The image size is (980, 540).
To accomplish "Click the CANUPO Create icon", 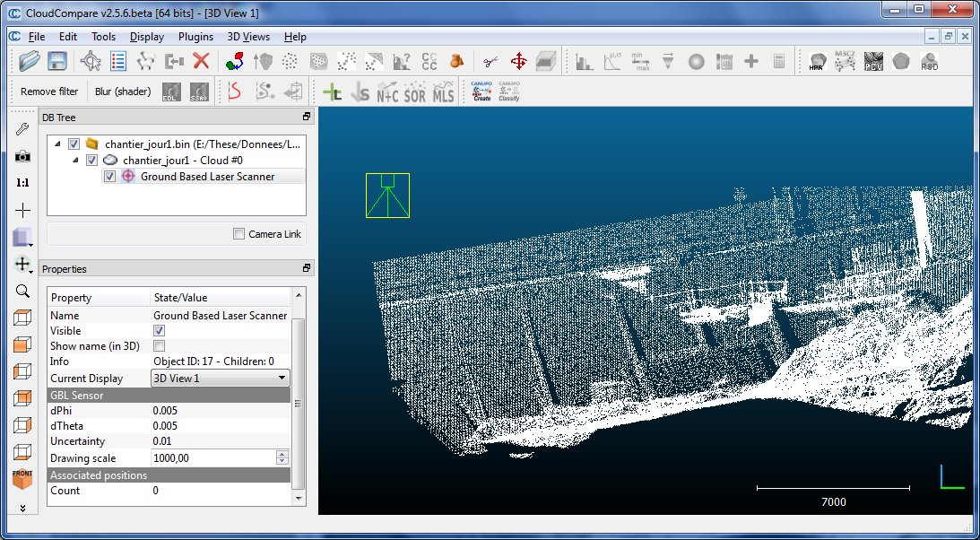I will [x=481, y=91].
